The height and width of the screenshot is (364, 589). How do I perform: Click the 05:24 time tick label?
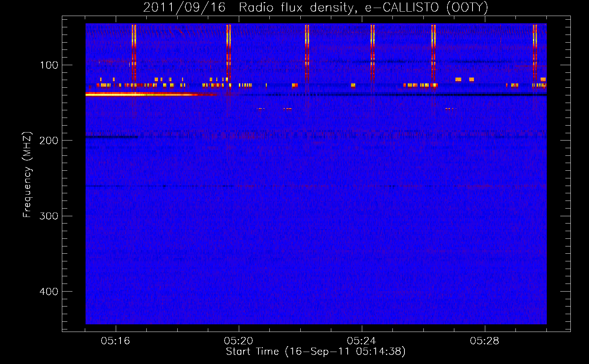(x=361, y=341)
